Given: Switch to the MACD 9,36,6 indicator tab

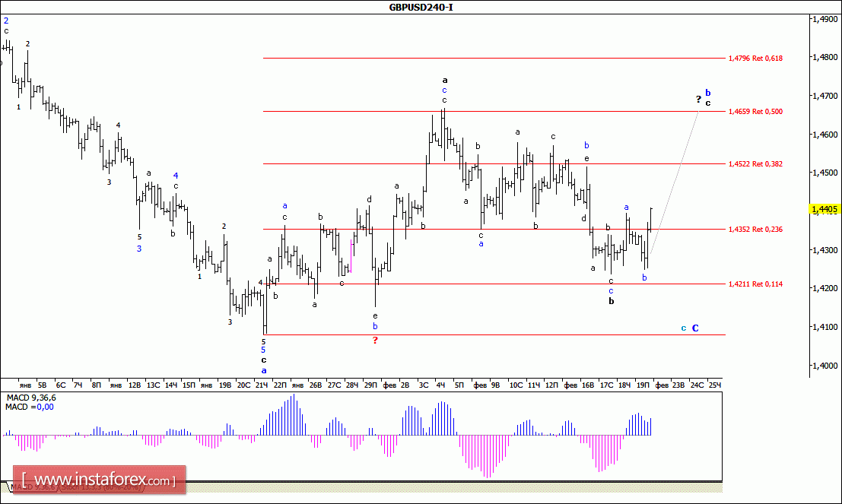Looking at the screenshot, I should (32, 487).
